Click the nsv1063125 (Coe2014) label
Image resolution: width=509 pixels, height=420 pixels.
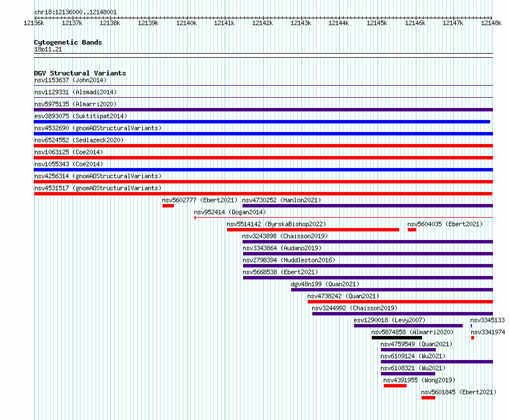tap(69, 152)
